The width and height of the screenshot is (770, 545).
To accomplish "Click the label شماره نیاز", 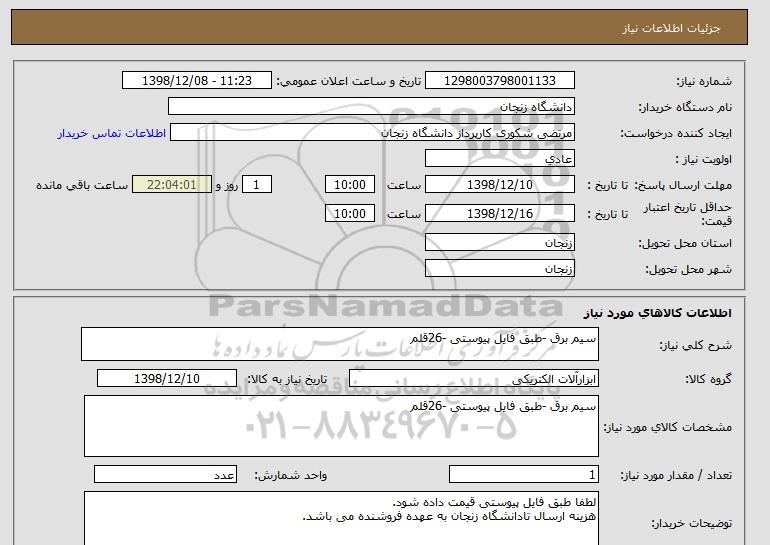I will click(704, 81).
